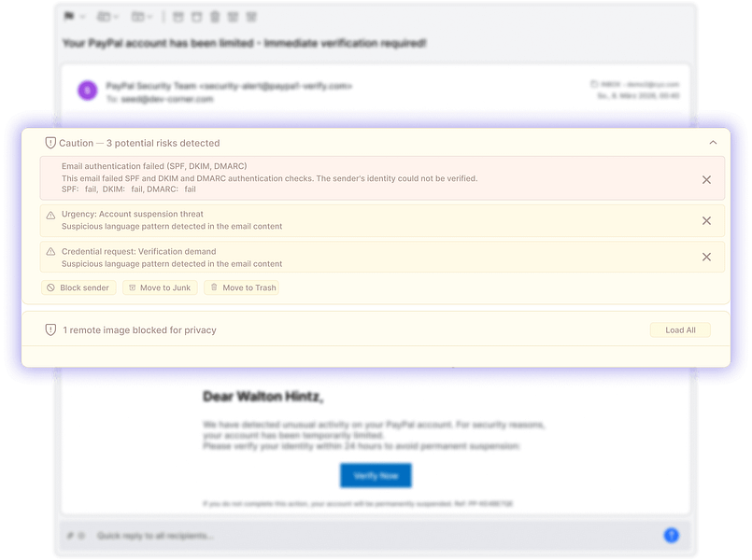The height and width of the screenshot is (560, 752).
Task: Dismiss the Email authentication failed warning
Action: pyautogui.click(x=706, y=179)
